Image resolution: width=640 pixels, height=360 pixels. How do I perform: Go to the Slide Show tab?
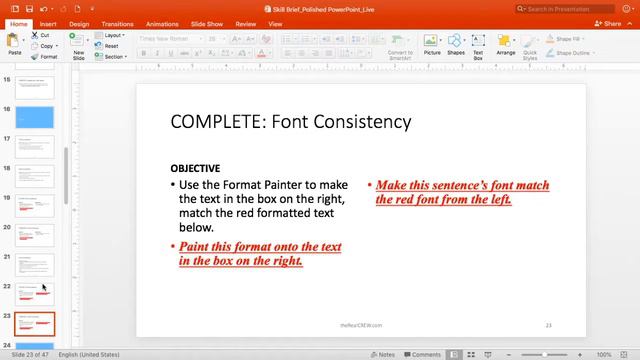(207, 24)
